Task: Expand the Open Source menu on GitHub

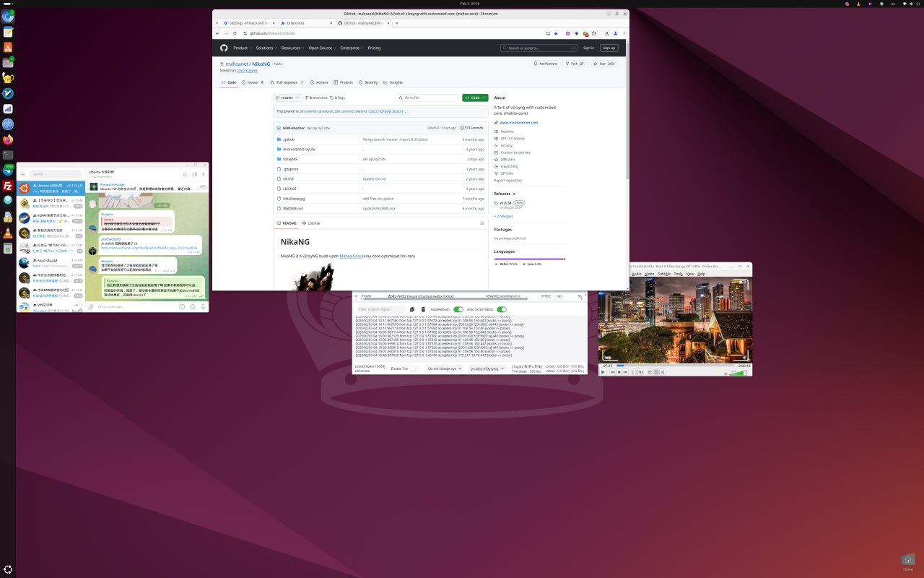Action: (x=322, y=48)
